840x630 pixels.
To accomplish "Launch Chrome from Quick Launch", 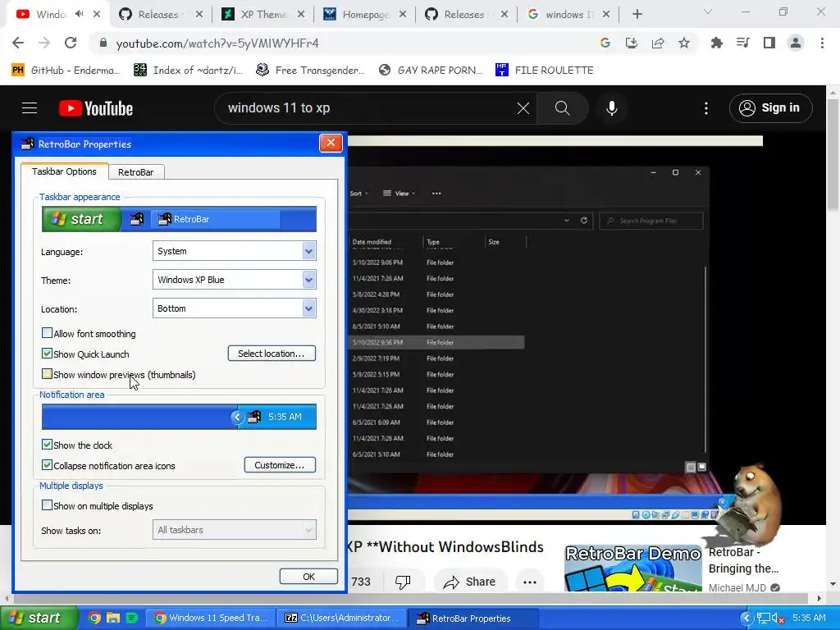I will 94,619.
